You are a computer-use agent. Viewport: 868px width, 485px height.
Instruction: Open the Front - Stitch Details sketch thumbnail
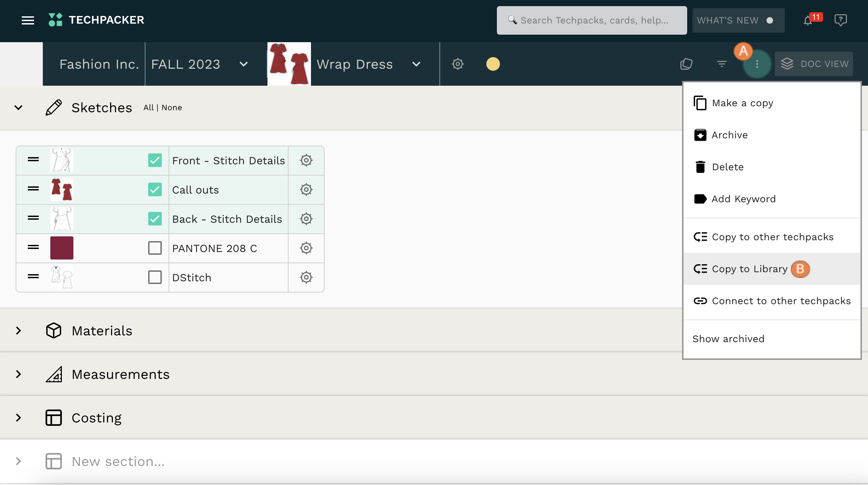[x=62, y=160]
